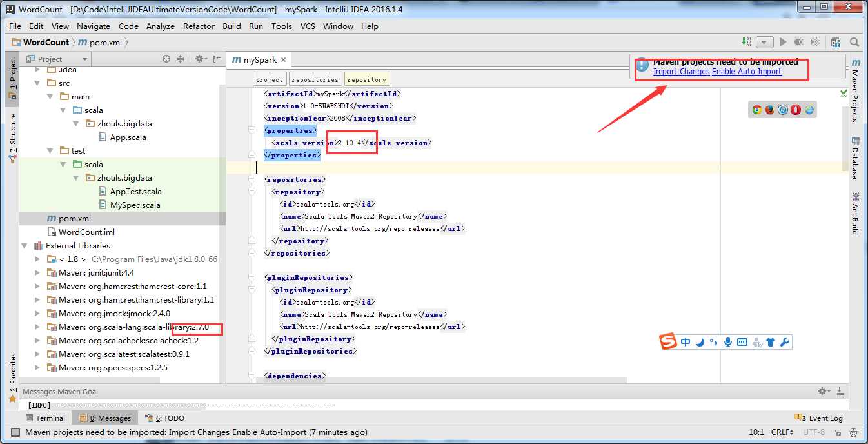Open Project panel settings gear
The image size is (868, 444).
click(x=200, y=59)
